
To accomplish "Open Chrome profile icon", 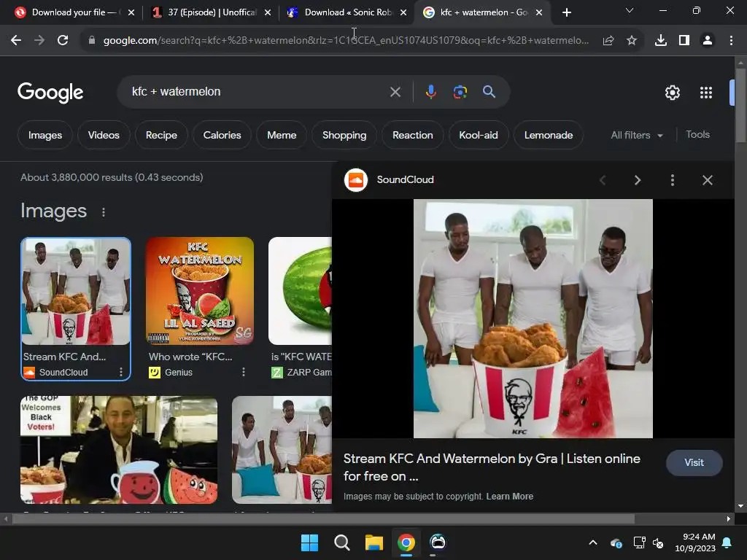I will 708,41.
